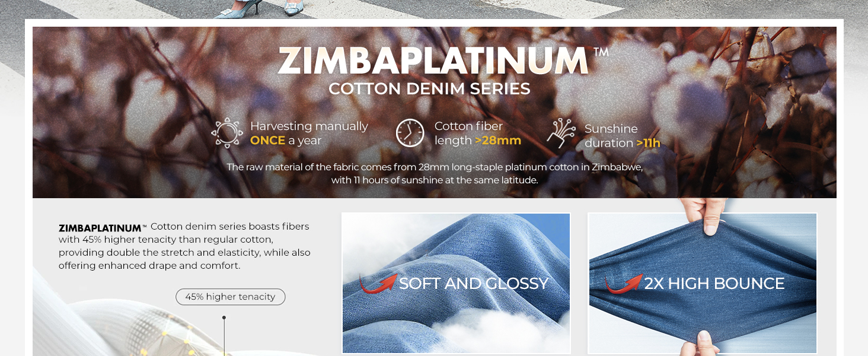Click the TM trademark symbol after ZIMBAPLATINUM title
This screenshot has width=868, height=356.
tap(601, 52)
